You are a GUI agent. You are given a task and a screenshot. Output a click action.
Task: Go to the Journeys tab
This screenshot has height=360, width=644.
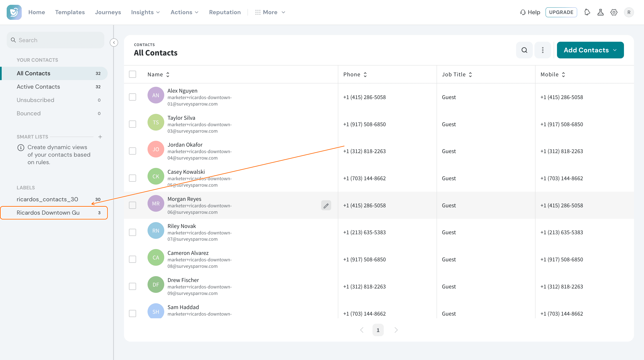pos(108,12)
